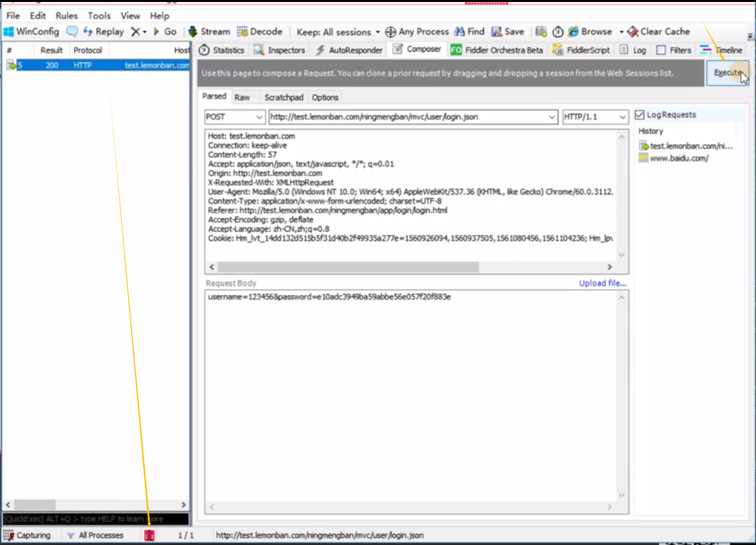Click the timer clock toolbar icon

point(558,32)
